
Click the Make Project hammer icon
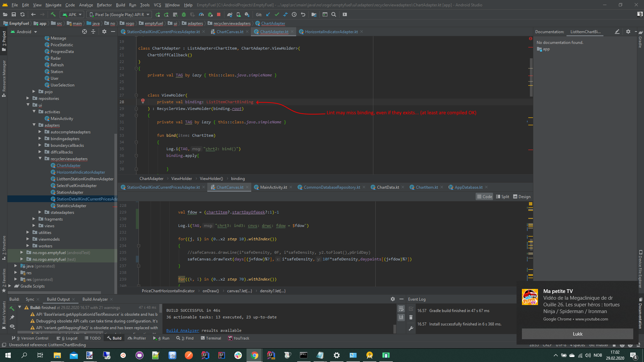coord(53,14)
